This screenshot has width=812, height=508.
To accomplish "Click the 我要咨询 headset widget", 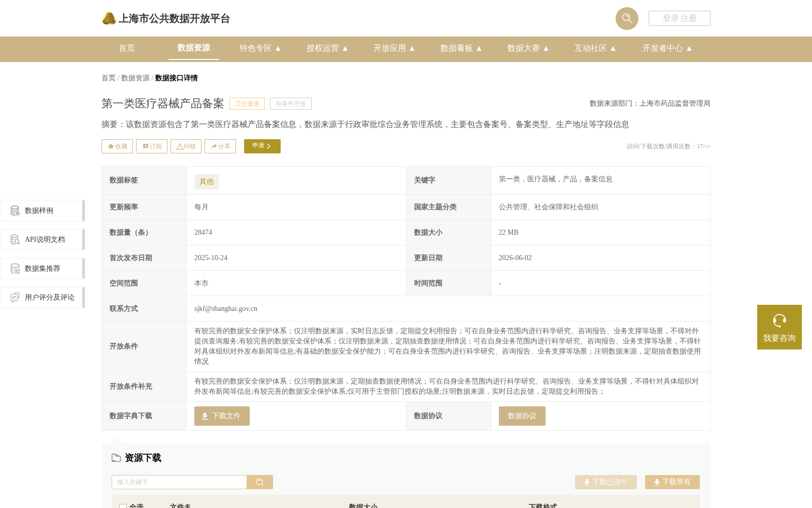I will [780, 327].
